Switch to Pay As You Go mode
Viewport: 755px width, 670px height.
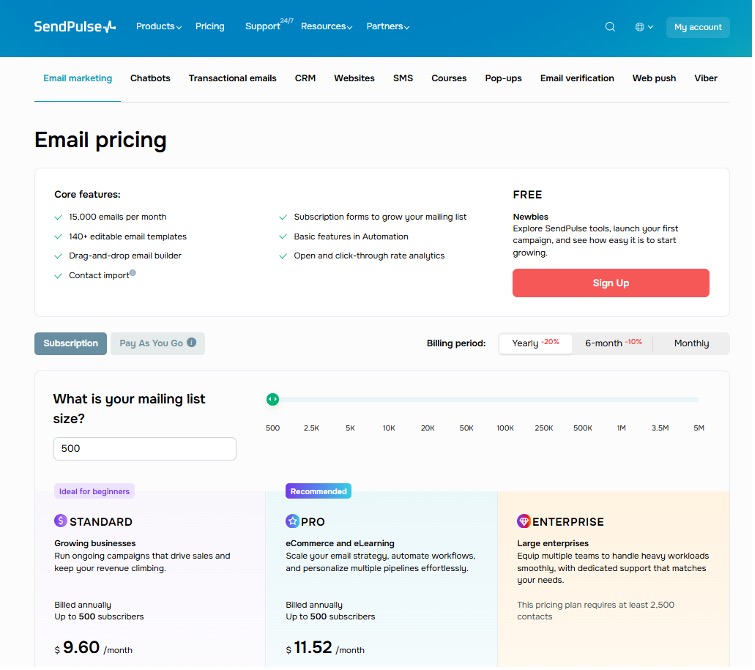tap(158, 344)
